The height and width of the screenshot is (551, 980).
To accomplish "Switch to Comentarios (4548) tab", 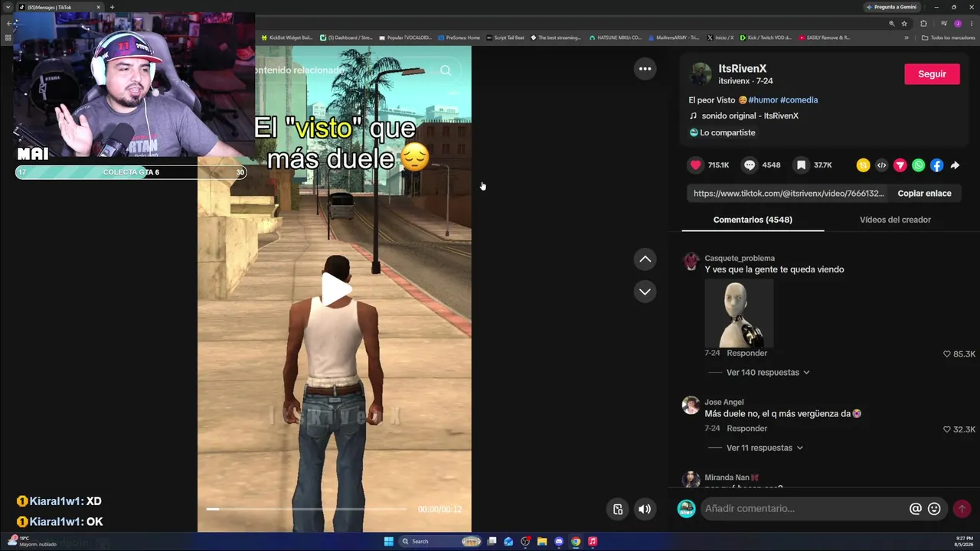I will click(753, 220).
